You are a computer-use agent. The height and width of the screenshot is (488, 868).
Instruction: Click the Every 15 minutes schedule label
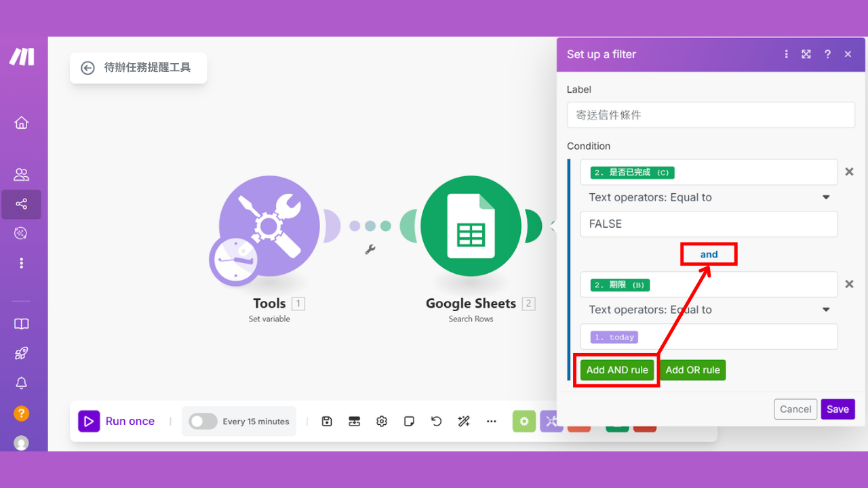pos(256,422)
